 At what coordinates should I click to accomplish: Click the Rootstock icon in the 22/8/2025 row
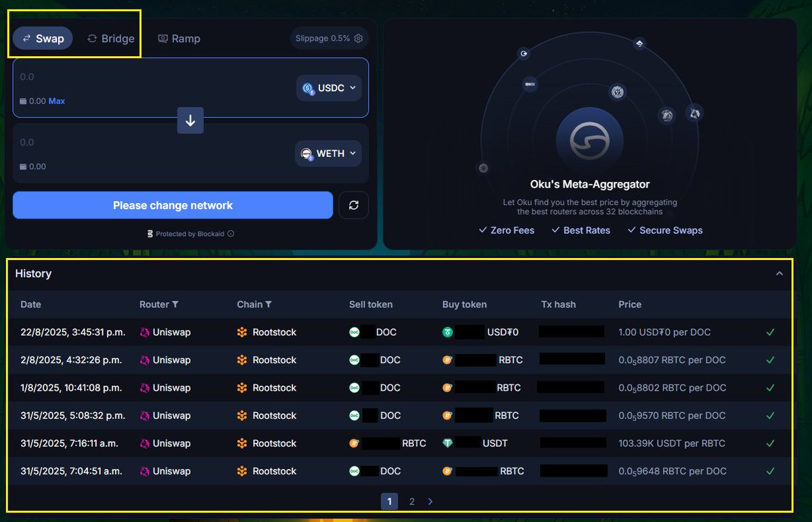coord(242,332)
